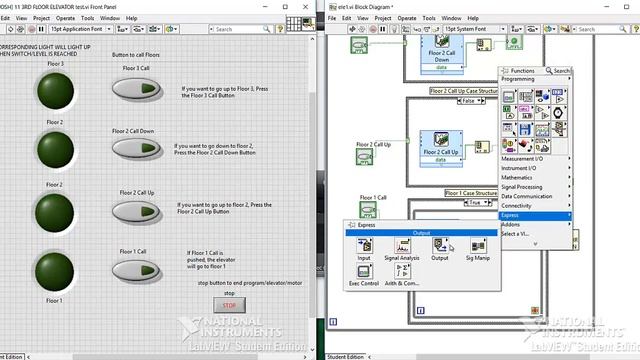Select the Express palette category
Viewport: 640px width, 360px height.
[536, 215]
